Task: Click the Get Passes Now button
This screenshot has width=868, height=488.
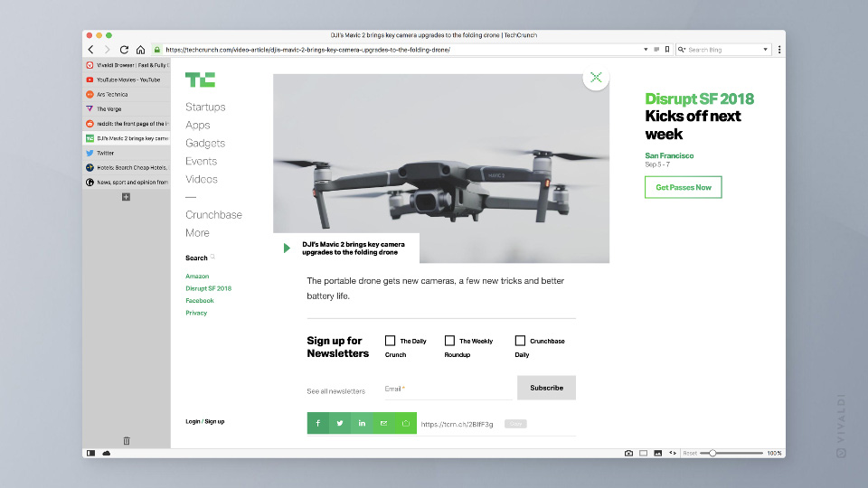Action: 684,187
